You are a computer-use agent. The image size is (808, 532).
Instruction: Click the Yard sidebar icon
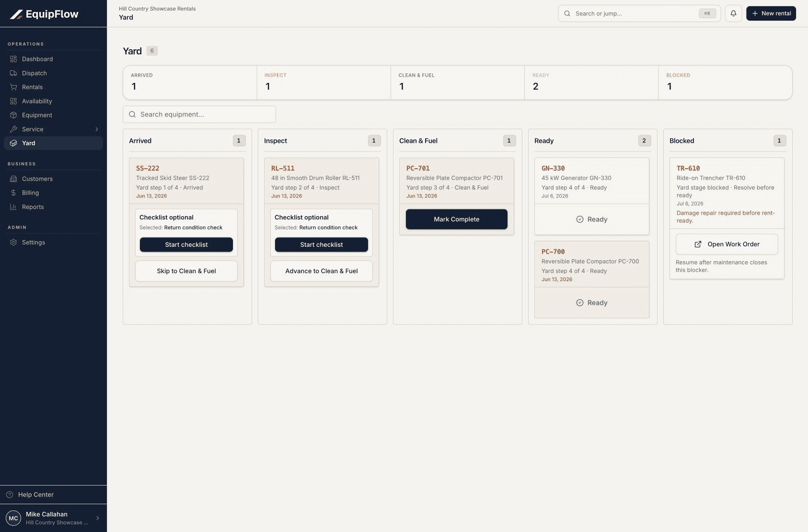(13, 143)
